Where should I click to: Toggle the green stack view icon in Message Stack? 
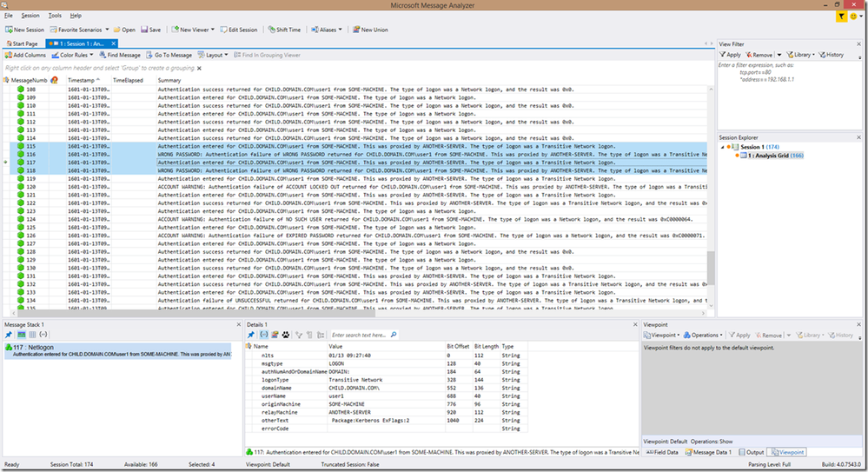click(21, 335)
